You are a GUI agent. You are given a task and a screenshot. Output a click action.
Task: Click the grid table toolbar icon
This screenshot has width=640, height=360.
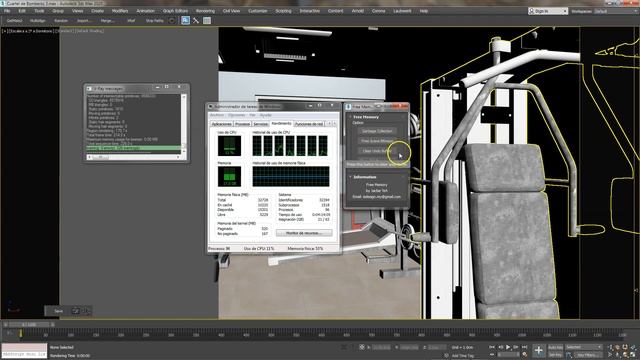[x=207, y=20]
